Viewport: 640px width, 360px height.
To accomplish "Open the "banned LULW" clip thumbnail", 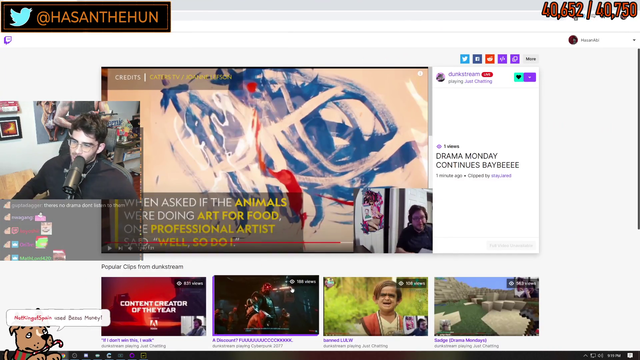I will tap(376, 306).
